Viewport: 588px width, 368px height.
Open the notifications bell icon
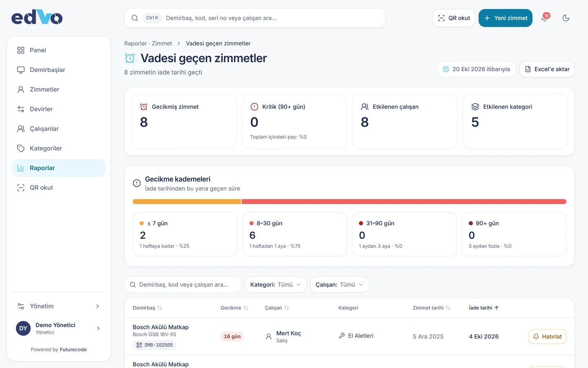coord(545,18)
